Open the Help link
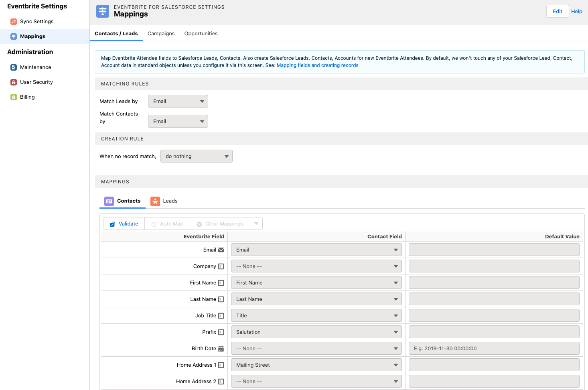The width and height of the screenshot is (588, 390). coord(577,12)
